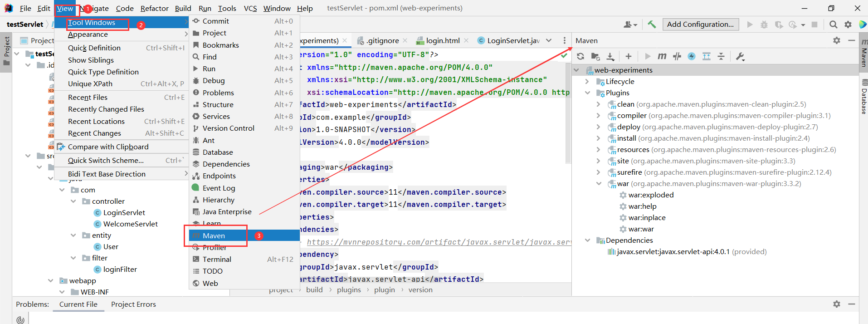Collapse entity folder in project tree
The height and width of the screenshot is (324, 868).
(x=73, y=235)
